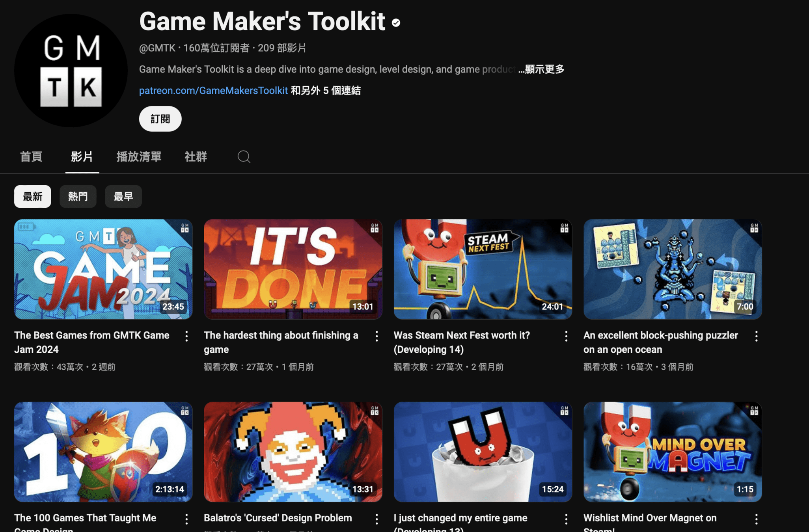Switch to the 首頁 (Home) tab
Screen dimensions: 809x532
tap(31, 157)
